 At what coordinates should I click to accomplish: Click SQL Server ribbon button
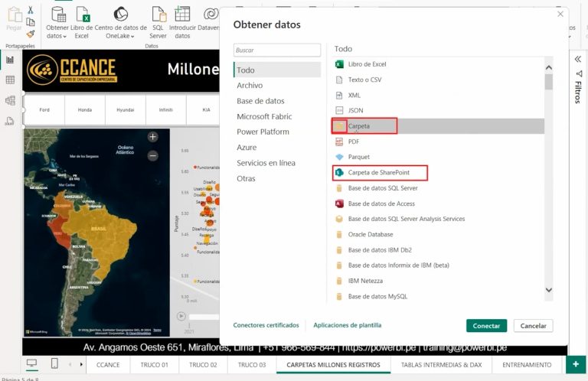[158, 22]
